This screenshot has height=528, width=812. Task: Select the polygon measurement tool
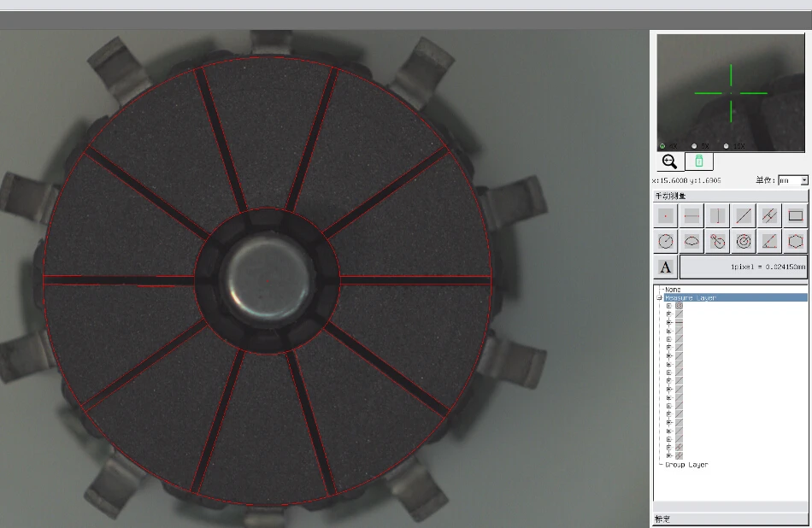pyautogui.click(x=795, y=242)
